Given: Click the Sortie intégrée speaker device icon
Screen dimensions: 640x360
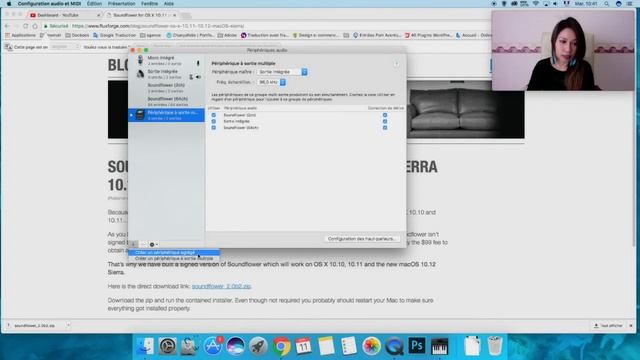Looking at the screenshot, I should click(140, 74).
